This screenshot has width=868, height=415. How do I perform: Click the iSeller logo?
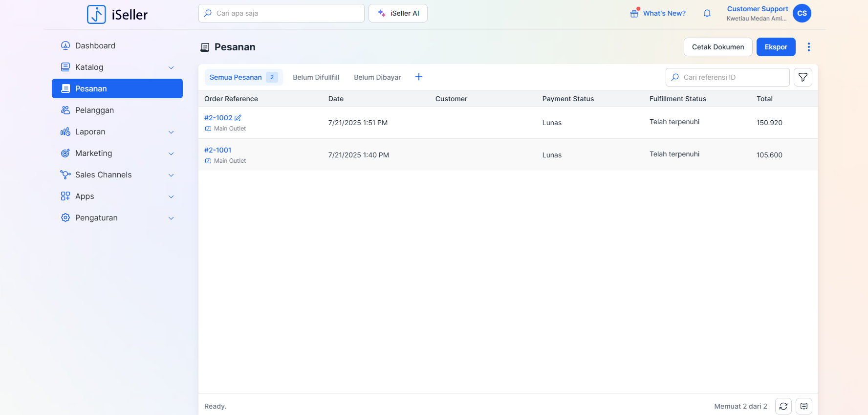point(117,15)
